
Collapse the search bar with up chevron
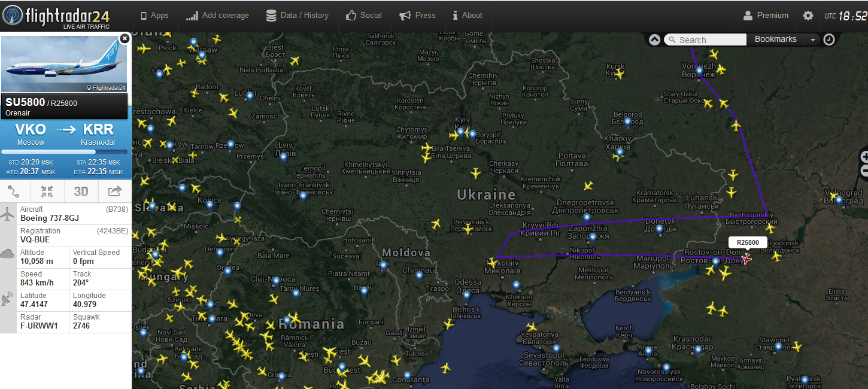tap(654, 39)
